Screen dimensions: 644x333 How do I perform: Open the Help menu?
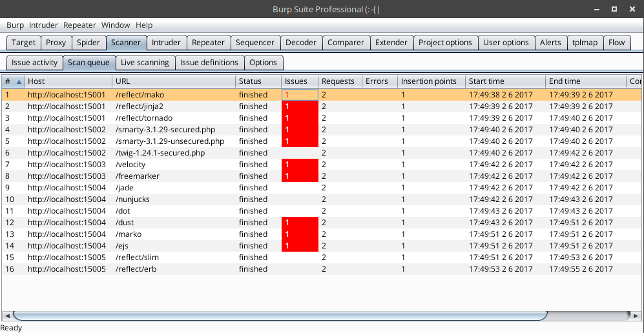(x=144, y=25)
